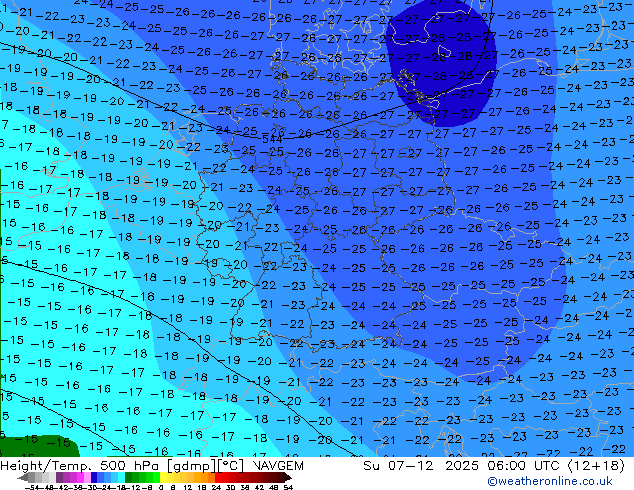Click the 24 legend scale label
The width and height of the screenshot is (634, 490).
tap(216, 487)
